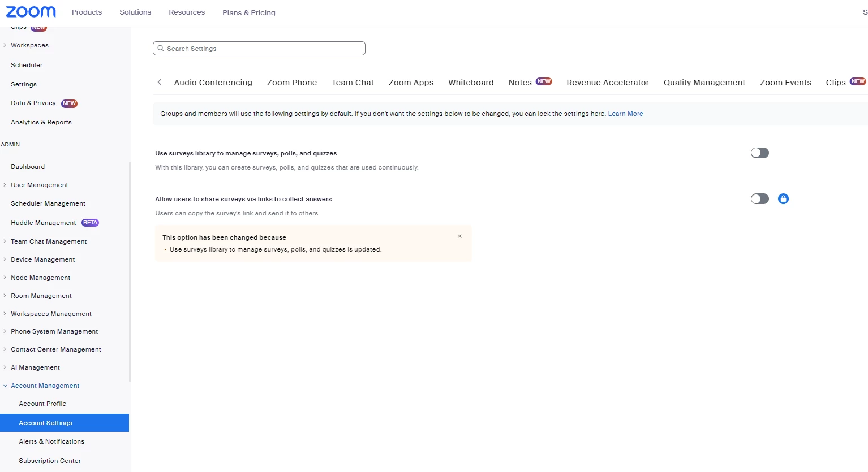This screenshot has width=868, height=472.
Task: Expand Workspaces in the sidebar
Action: [x=5, y=45]
